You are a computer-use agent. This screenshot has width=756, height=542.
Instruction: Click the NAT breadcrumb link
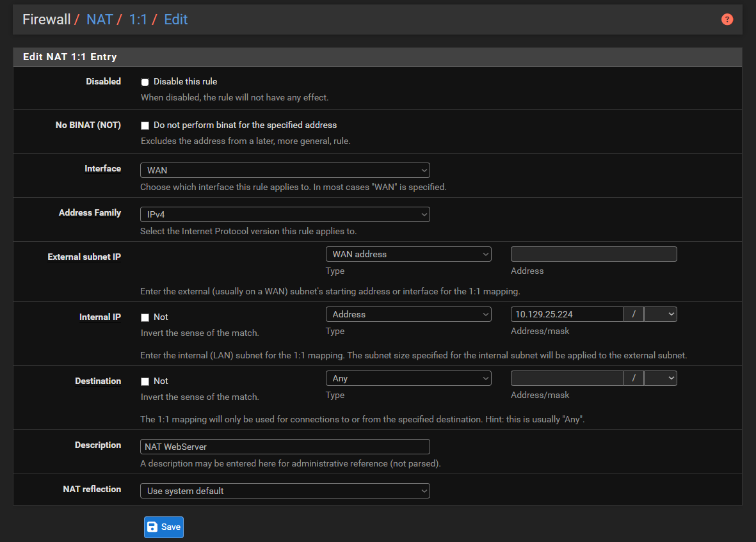click(99, 19)
